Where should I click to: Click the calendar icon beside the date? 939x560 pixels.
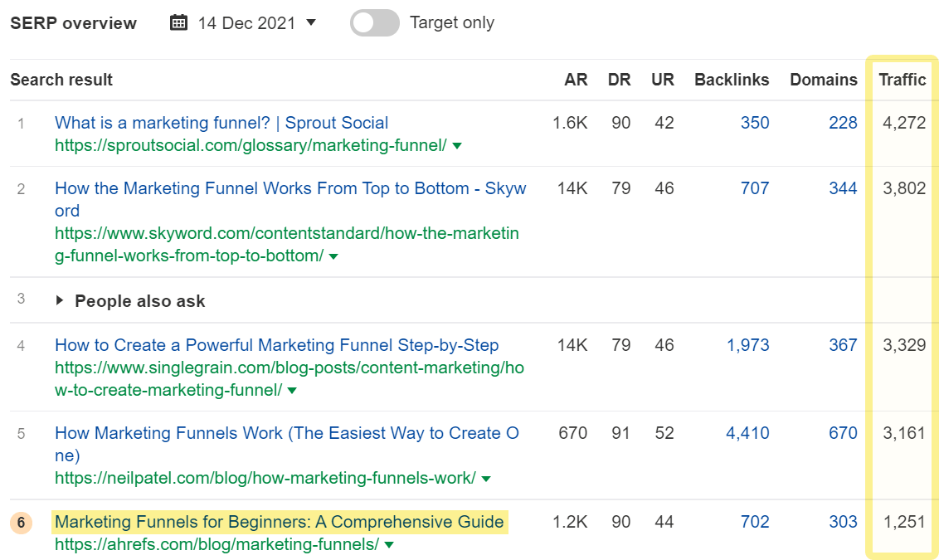(178, 23)
